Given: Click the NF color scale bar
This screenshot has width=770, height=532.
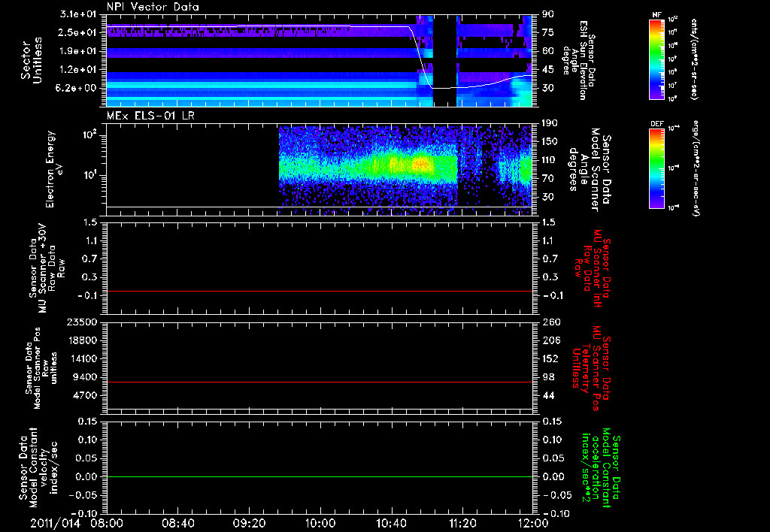Looking at the screenshot, I should (x=656, y=59).
